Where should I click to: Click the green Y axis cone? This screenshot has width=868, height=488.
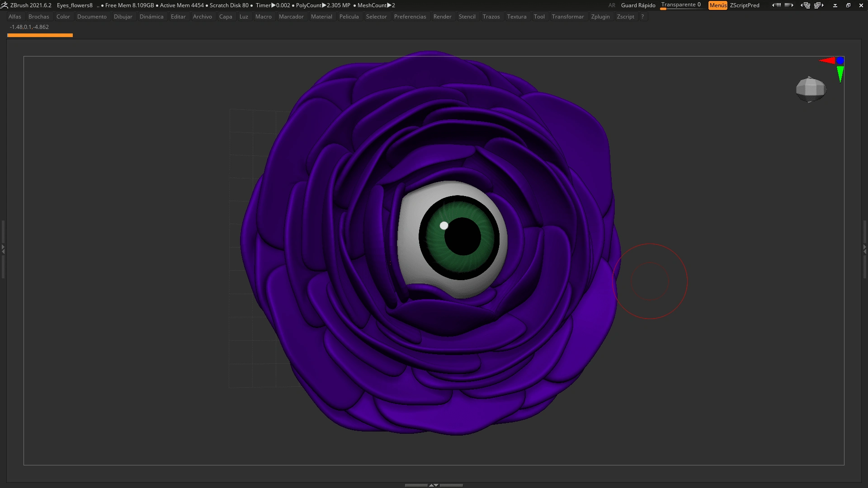(840, 74)
